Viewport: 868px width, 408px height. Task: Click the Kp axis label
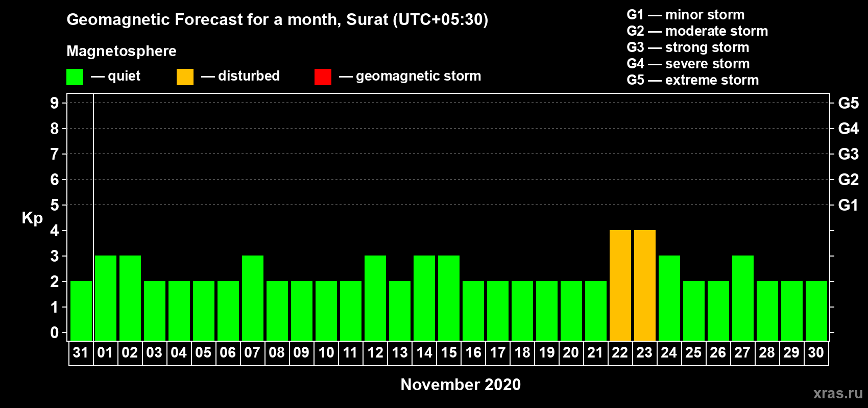(x=32, y=218)
